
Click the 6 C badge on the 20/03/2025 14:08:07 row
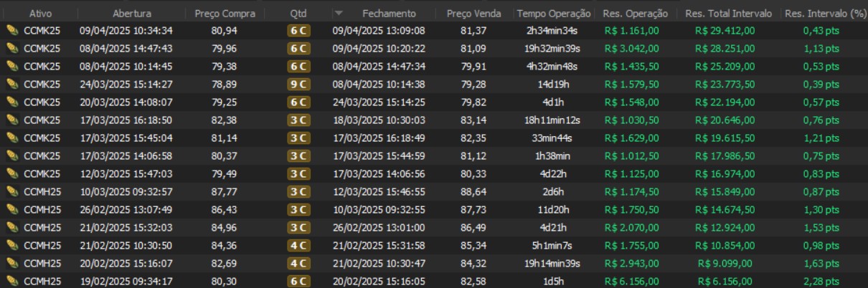[x=298, y=102]
